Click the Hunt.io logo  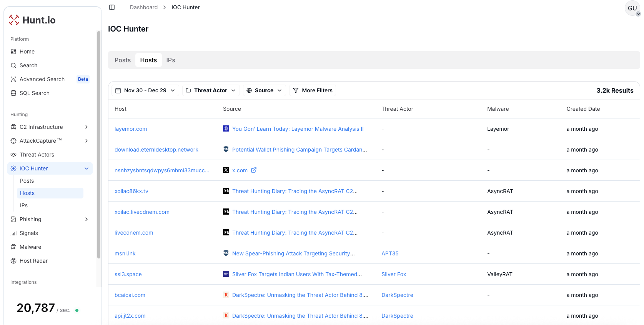(x=33, y=20)
